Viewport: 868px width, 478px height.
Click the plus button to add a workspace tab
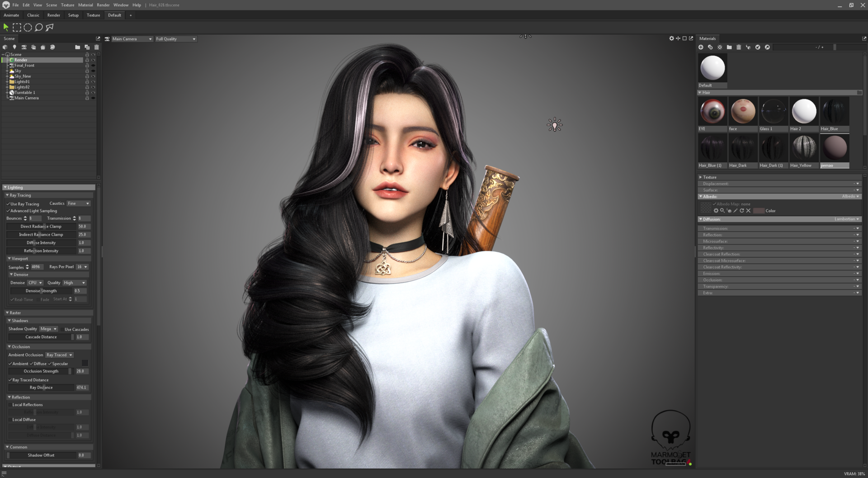[x=130, y=15]
